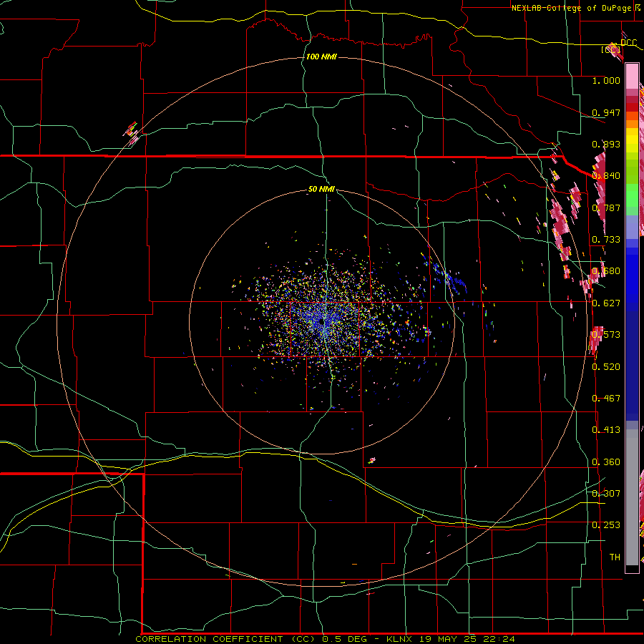Click the 0.733 color scale label
The height and width of the screenshot is (644, 644).
[606, 240]
